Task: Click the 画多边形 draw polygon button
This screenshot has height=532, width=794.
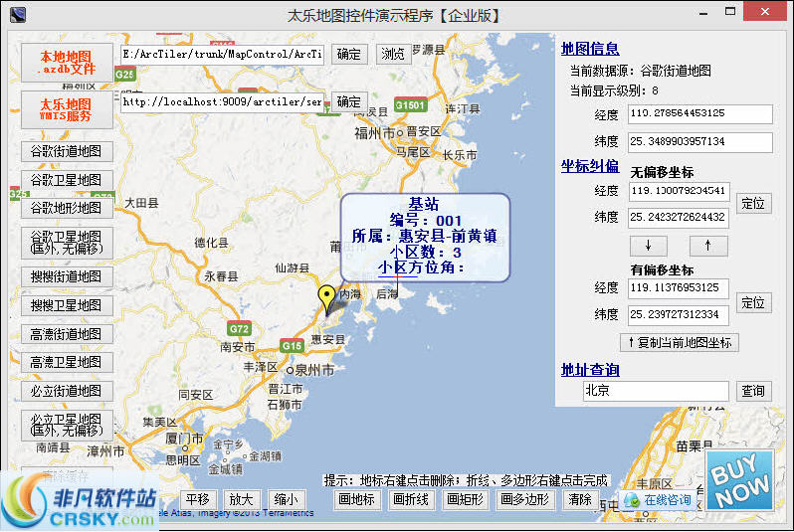Action: click(x=525, y=499)
